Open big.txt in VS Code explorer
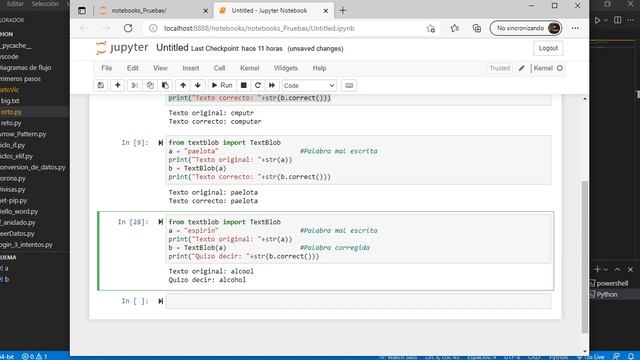 coord(10,100)
